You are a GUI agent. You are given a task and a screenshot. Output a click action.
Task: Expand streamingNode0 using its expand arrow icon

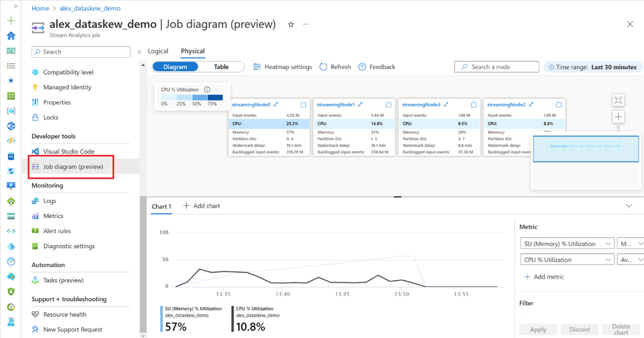276,104
